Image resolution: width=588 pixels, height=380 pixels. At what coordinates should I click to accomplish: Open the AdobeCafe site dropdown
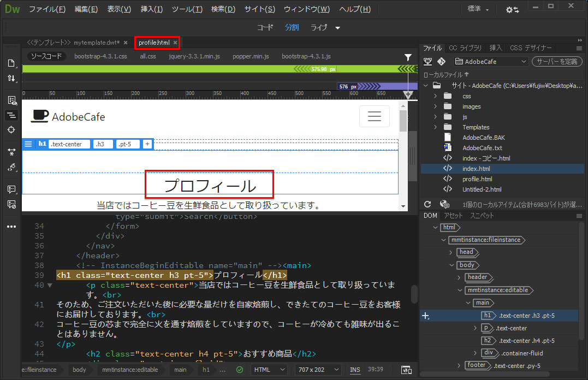(490, 62)
